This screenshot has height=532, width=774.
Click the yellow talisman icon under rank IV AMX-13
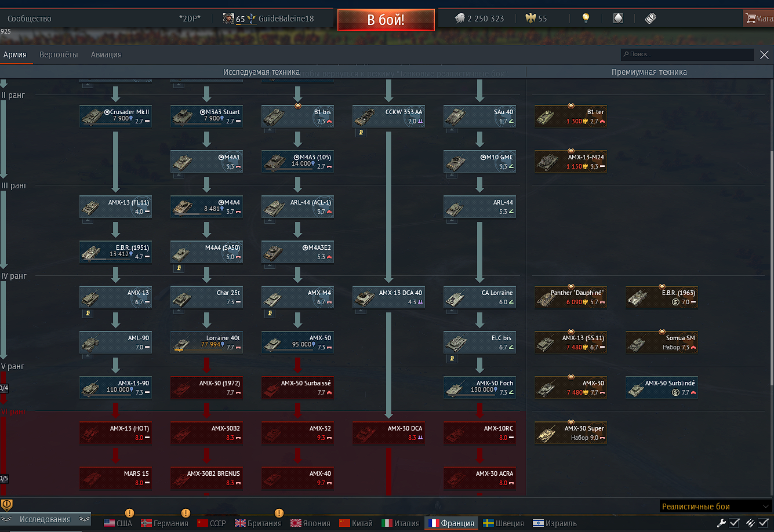pyautogui.click(x=88, y=314)
